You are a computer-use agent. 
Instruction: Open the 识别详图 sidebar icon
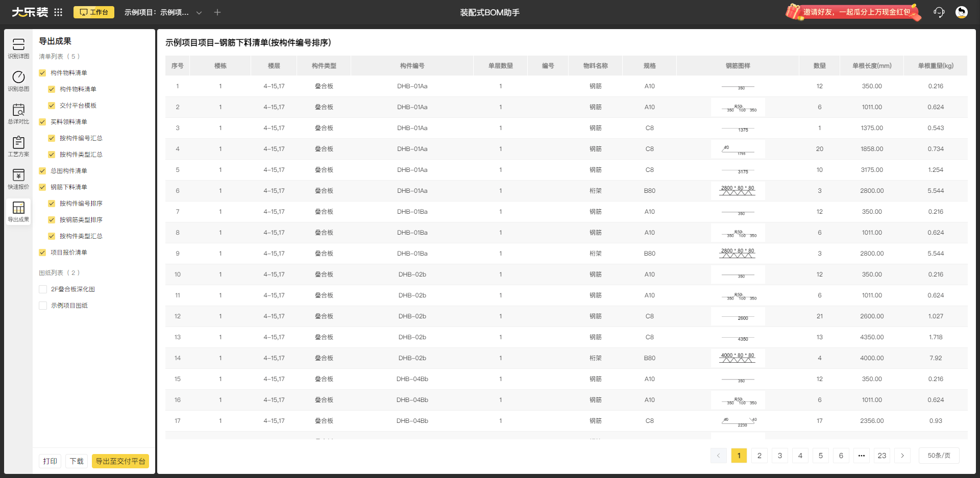tap(18, 48)
